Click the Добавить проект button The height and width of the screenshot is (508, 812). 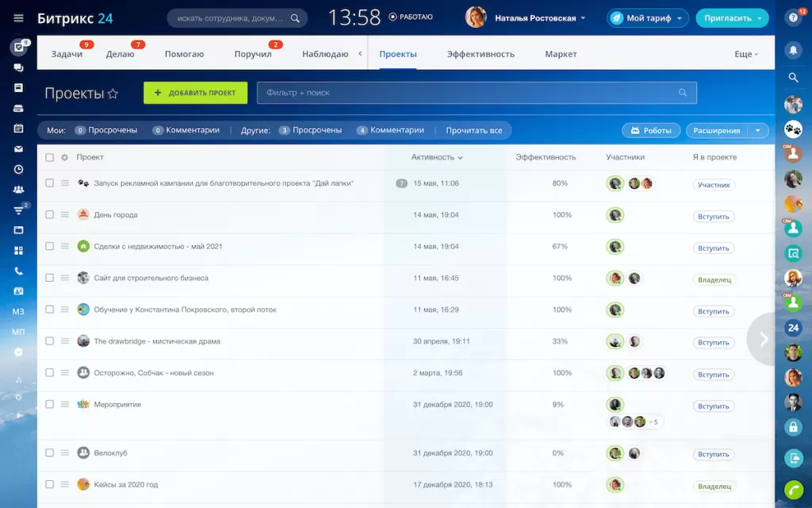pyautogui.click(x=195, y=93)
